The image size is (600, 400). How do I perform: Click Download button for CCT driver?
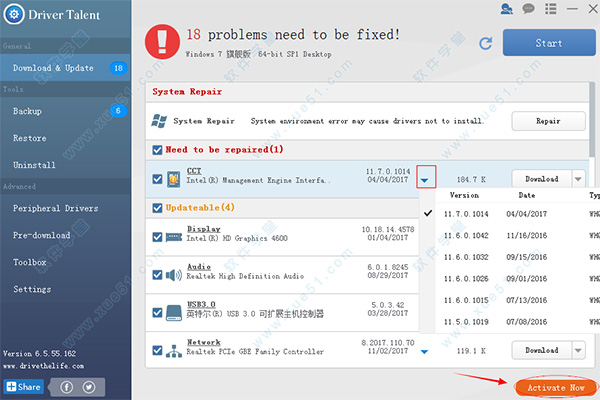pos(542,179)
